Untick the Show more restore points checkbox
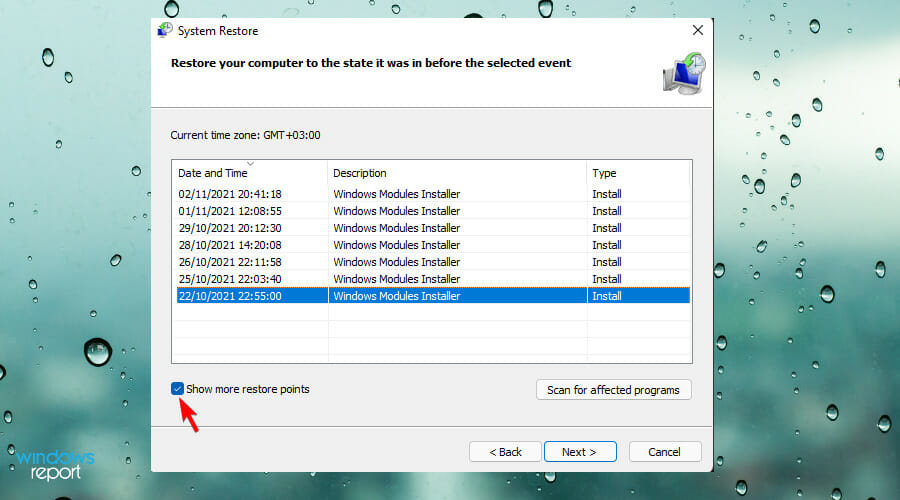The height and width of the screenshot is (500, 900). [x=177, y=389]
